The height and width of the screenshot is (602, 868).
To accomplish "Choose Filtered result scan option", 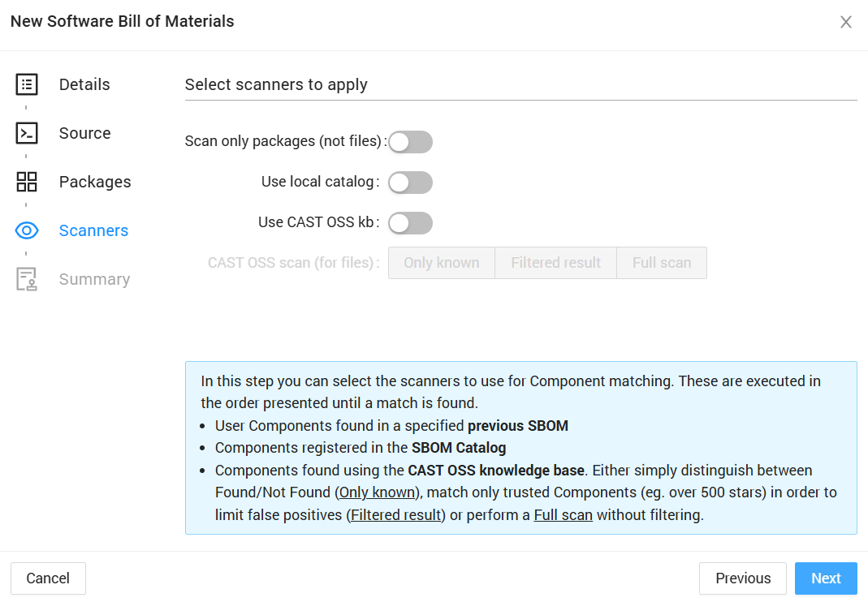I will pos(556,263).
